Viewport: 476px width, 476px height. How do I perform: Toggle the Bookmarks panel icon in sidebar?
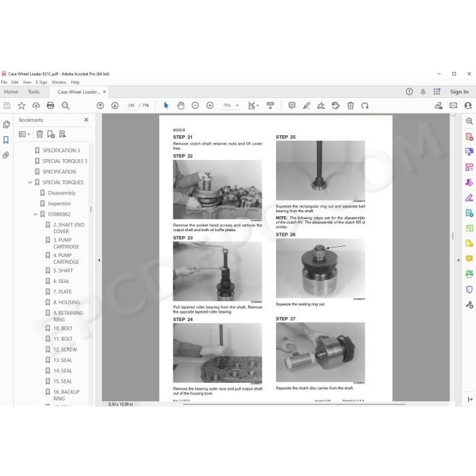point(5,139)
